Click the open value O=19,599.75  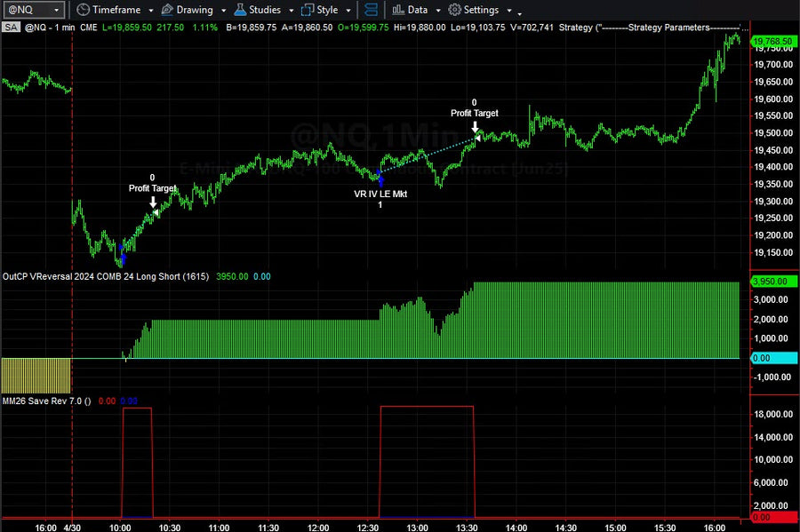coord(364,28)
